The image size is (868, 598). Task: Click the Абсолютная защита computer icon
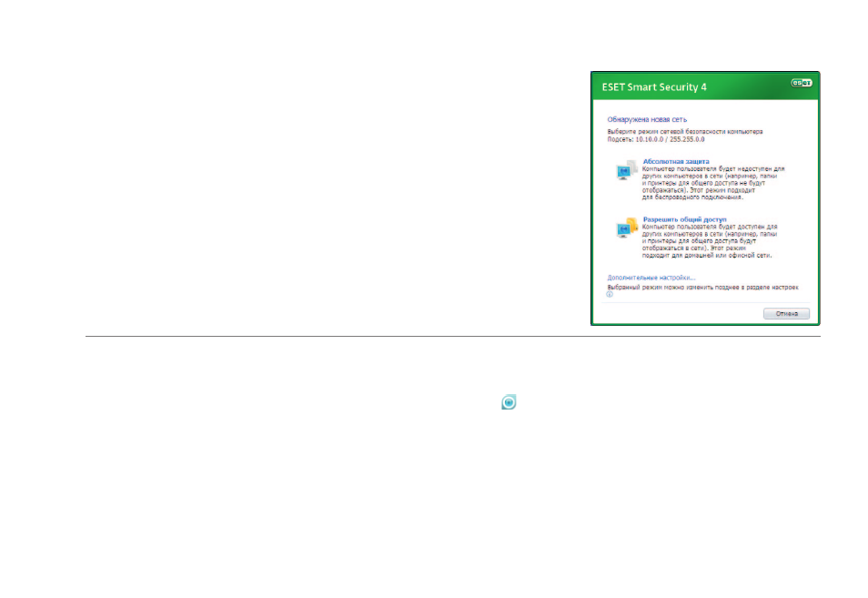626,170
